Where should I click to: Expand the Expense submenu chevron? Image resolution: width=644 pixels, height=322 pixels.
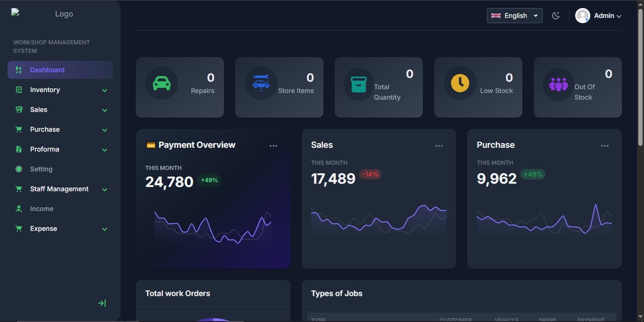click(x=105, y=229)
